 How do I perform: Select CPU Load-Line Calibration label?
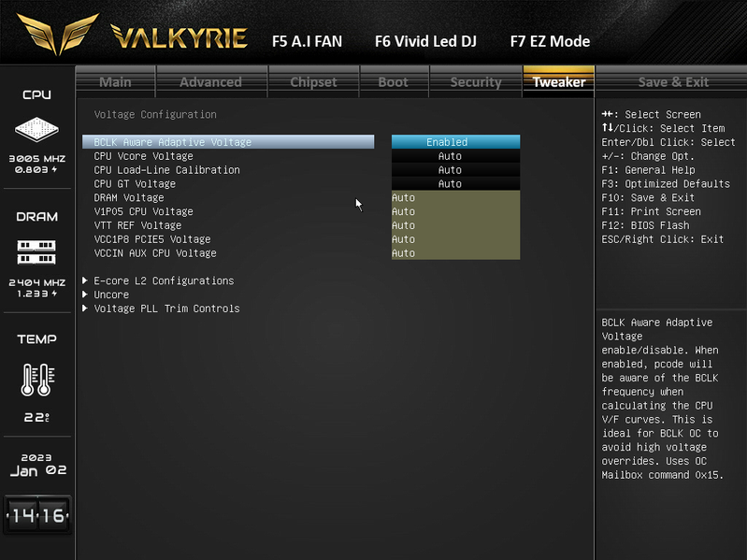click(166, 170)
